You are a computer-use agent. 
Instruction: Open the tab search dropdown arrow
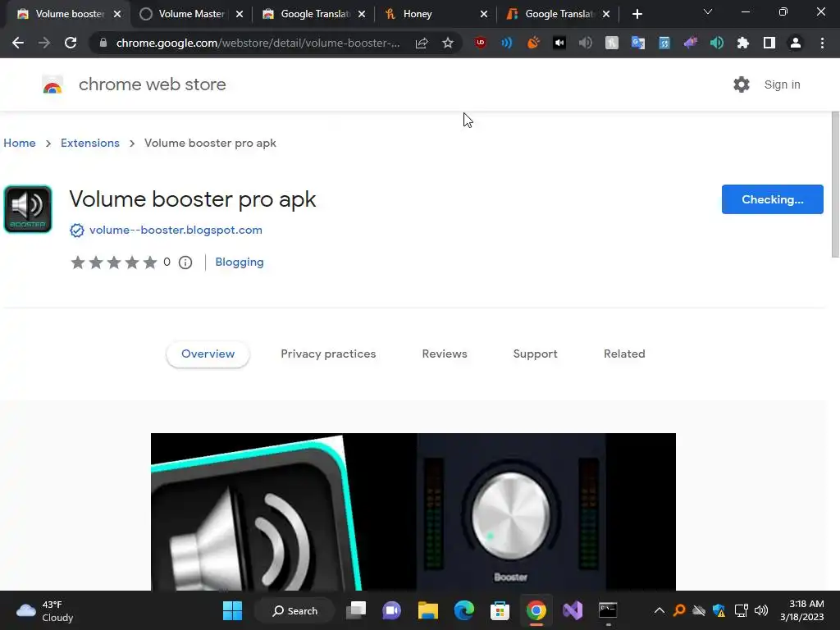(708, 11)
